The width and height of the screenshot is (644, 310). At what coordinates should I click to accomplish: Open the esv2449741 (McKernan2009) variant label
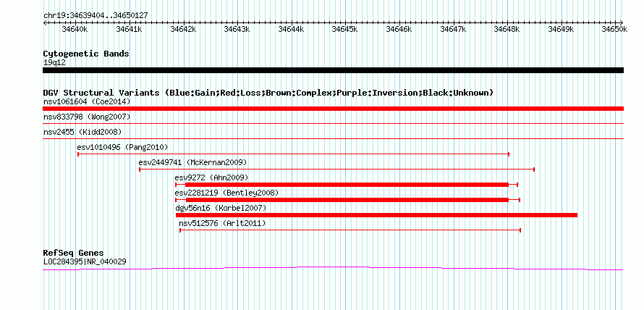193,162
